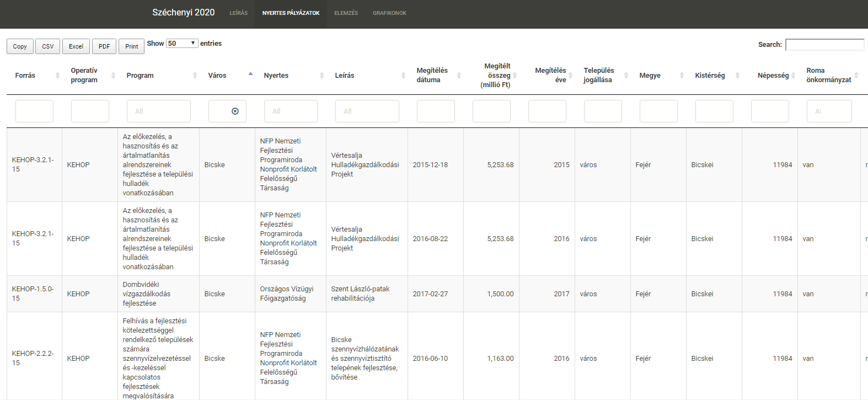Screen dimensions: 868x400
Task: Sort by Népesség column arrows
Action: click(793, 76)
